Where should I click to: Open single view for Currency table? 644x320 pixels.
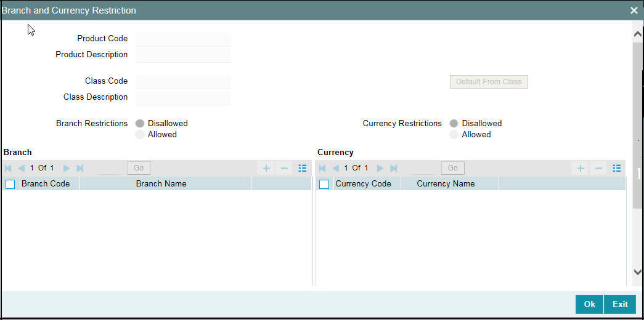616,168
